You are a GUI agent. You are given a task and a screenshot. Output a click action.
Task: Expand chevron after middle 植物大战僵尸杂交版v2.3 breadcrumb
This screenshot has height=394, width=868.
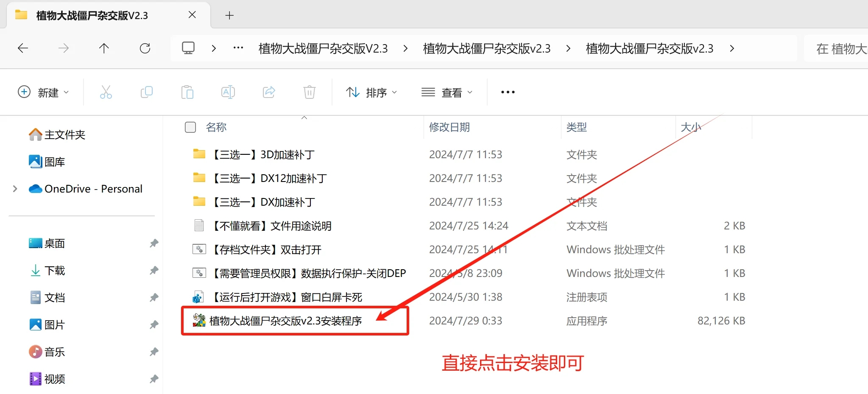(568, 48)
